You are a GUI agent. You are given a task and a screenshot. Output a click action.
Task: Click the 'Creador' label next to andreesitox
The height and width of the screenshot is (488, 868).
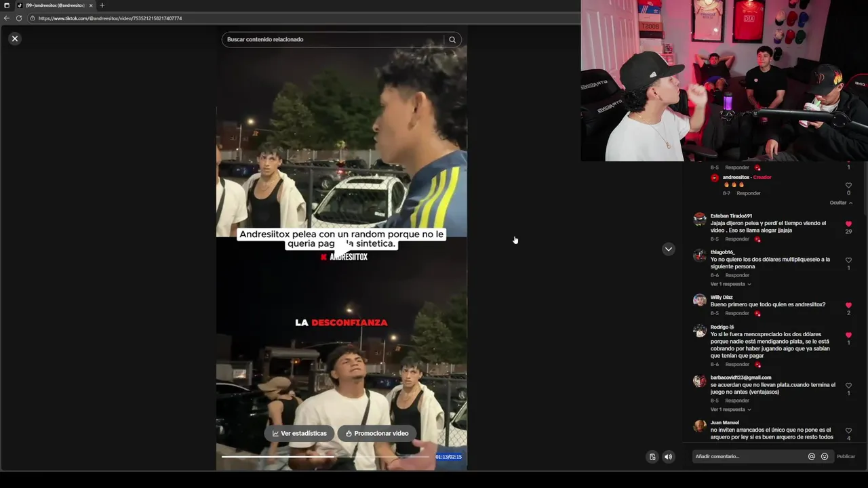(762, 178)
